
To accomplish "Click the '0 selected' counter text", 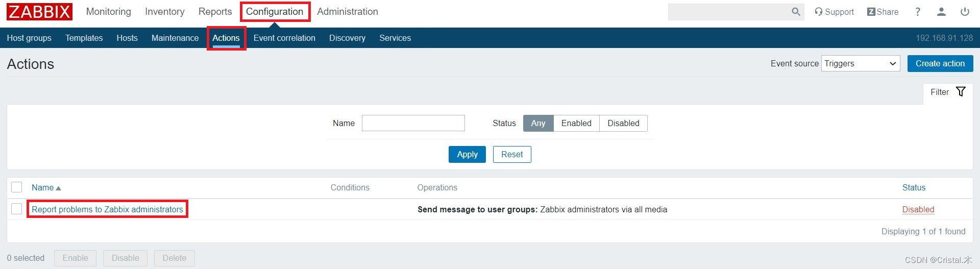I will point(26,258).
